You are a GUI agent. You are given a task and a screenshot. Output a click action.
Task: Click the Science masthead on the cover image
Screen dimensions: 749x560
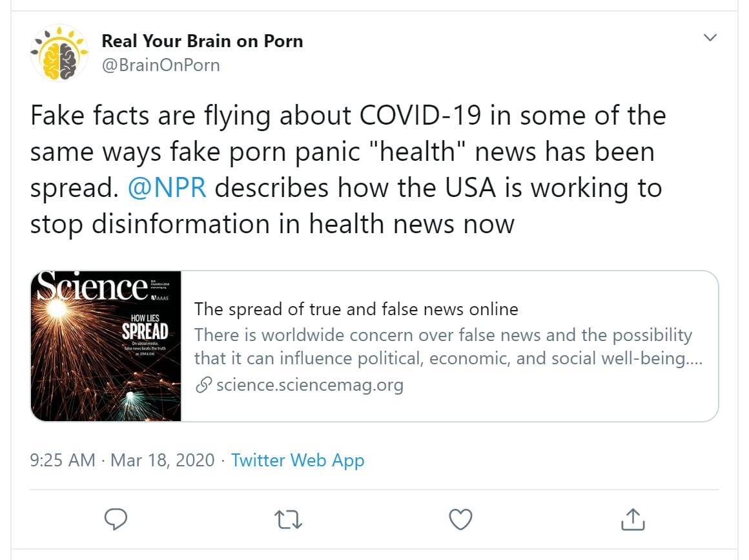[x=91, y=287]
